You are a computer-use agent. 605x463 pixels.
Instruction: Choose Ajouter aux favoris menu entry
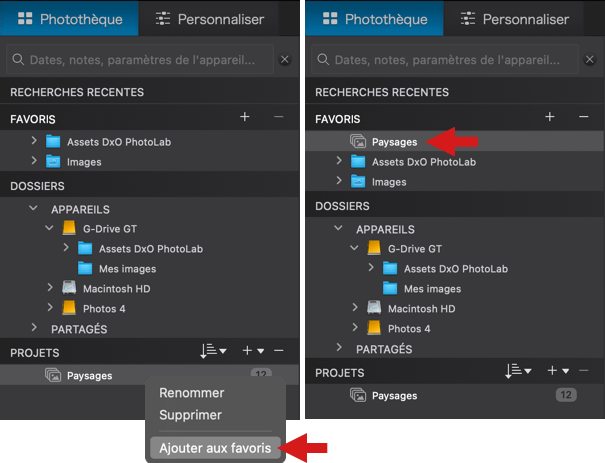click(x=215, y=448)
